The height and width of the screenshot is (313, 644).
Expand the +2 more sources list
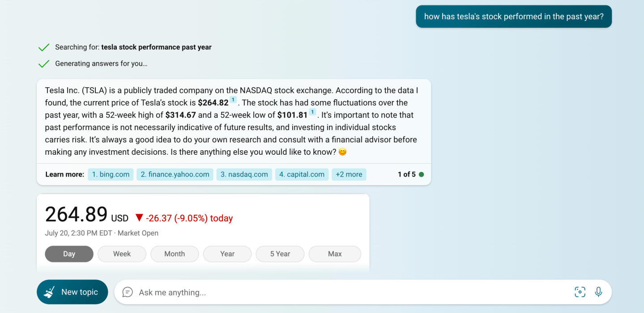pos(349,174)
